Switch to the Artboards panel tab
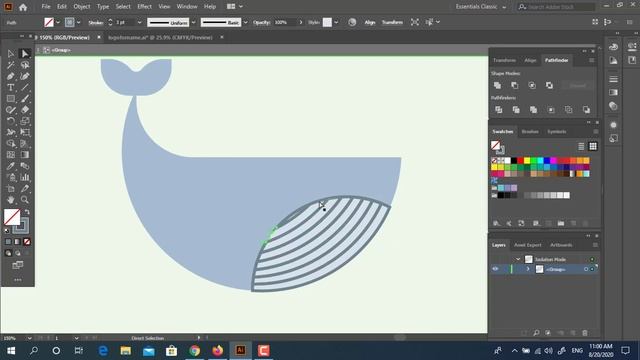 click(561, 245)
